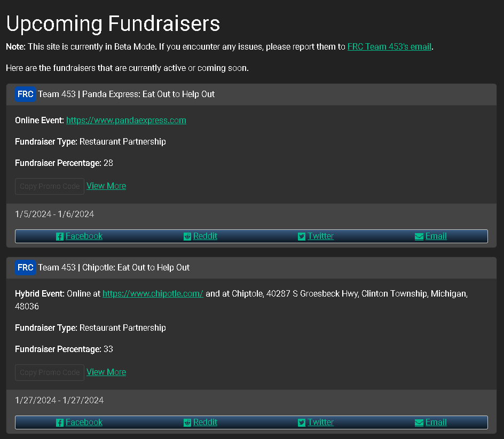Click the Facebook icon in the Chipotle card
Screen dimensions: 504x439
pyautogui.click(x=59, y=422)
